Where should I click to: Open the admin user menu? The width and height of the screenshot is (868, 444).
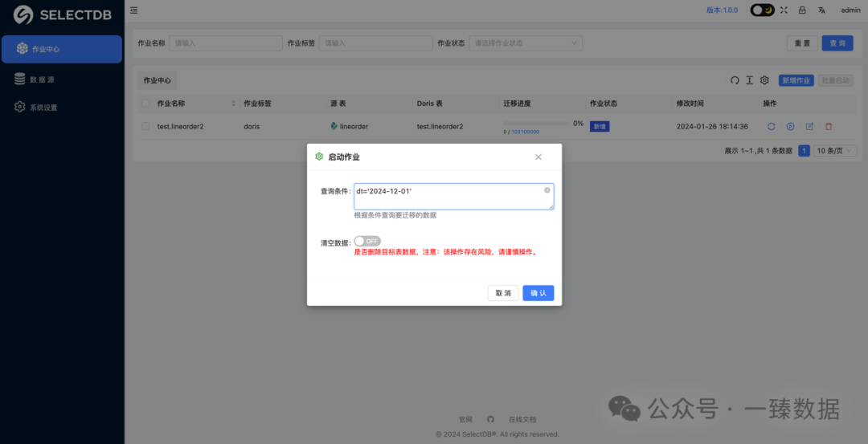click(x=850, y=10)
